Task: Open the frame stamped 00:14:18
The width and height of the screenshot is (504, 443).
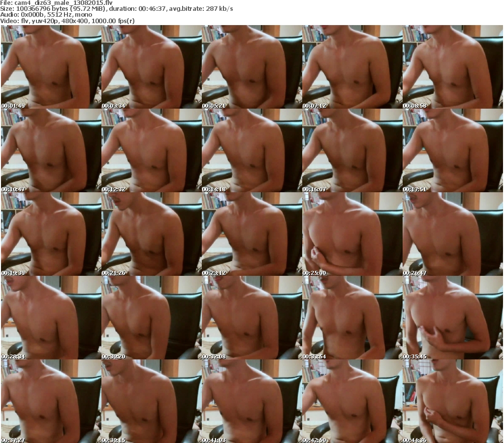Action: coord(252,150)
